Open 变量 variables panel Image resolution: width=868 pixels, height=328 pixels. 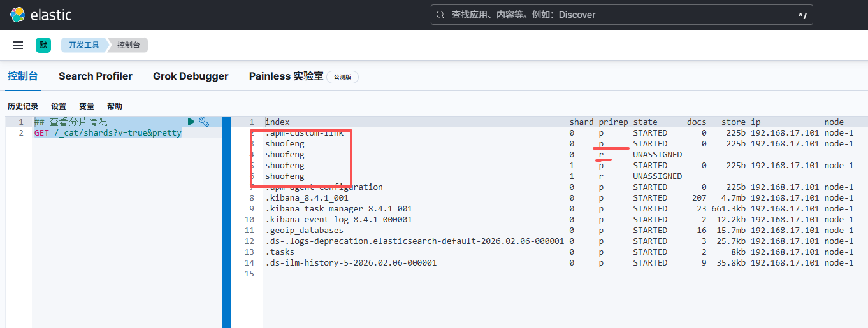click(x=87, y=106)
